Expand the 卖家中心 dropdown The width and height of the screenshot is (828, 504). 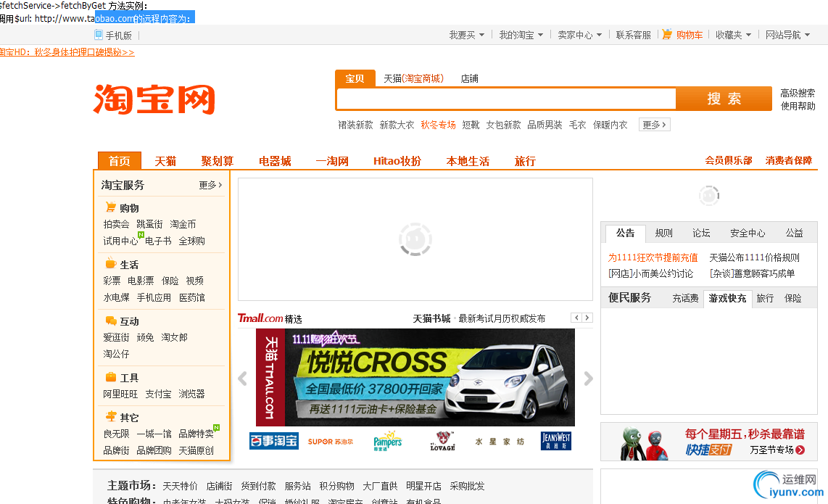[x=580, y=35]
